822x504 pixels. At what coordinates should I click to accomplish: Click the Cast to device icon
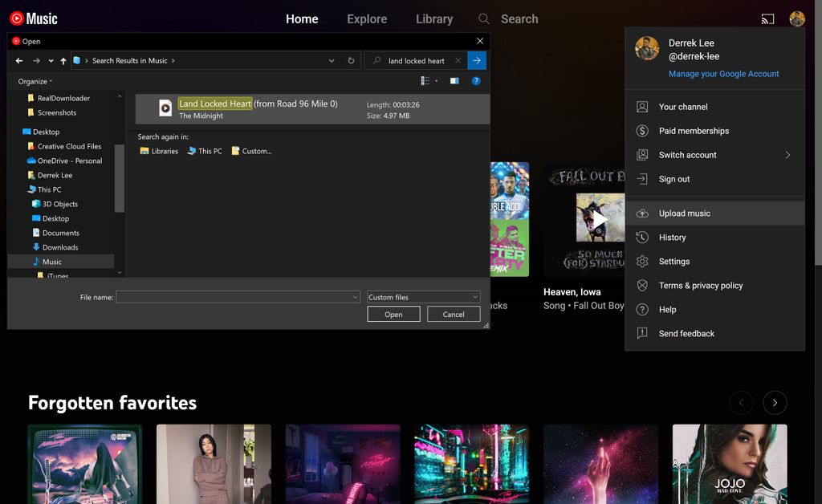[x=767, y=19]
